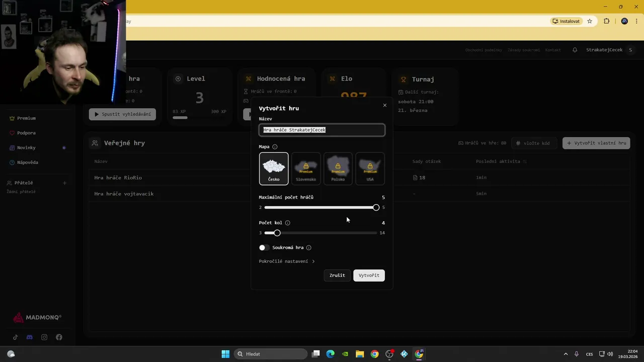This screenshot has height=362, width=644.
Task: Open Novinky in the sidebar
Action: [26, 148]
